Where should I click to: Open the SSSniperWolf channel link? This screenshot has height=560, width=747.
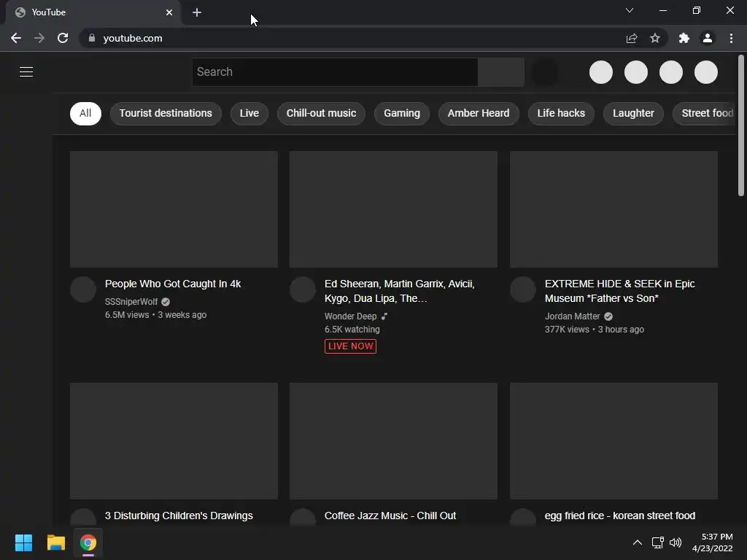(131, 301)
